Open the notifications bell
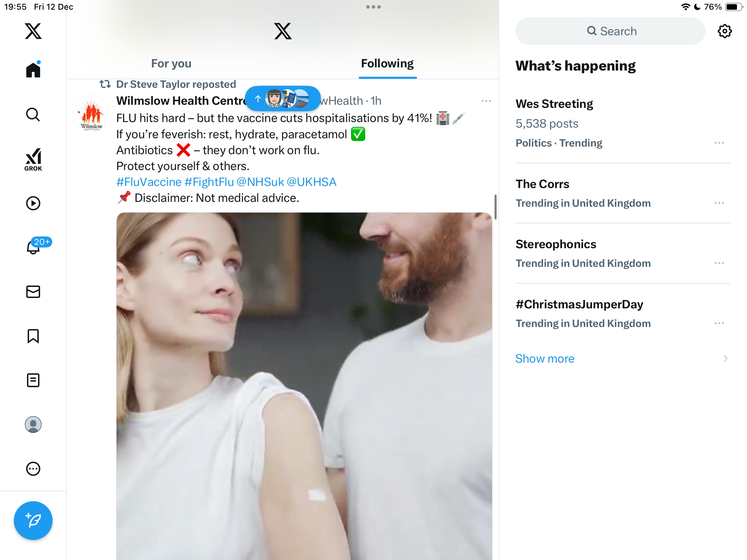Image resolution: width=747 pixels, height=560 pixels. pos(33,247)
